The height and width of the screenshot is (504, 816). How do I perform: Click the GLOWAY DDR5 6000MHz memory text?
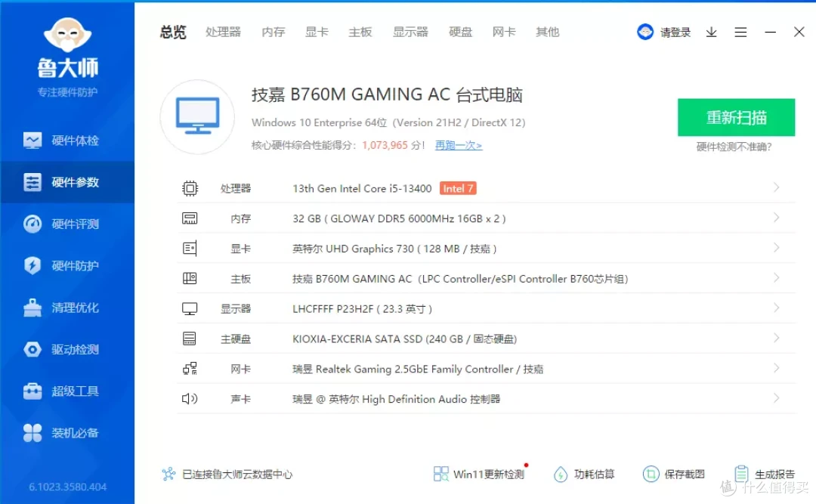[x=399, y=218]
